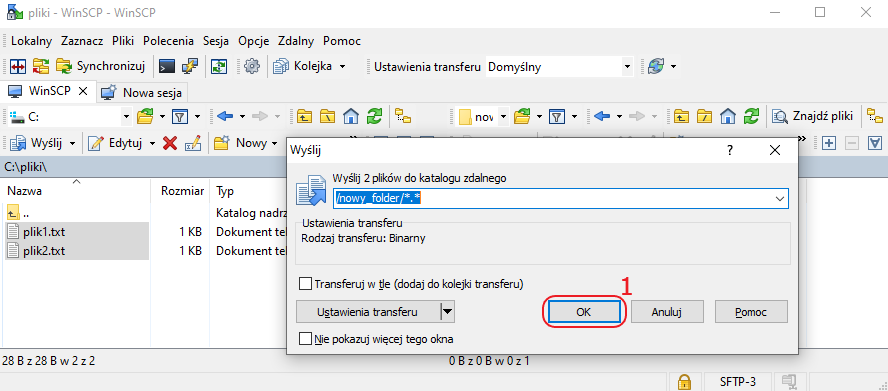Open the terminal console icon
This screenshot has height=391, width=888.
[166, 66]
